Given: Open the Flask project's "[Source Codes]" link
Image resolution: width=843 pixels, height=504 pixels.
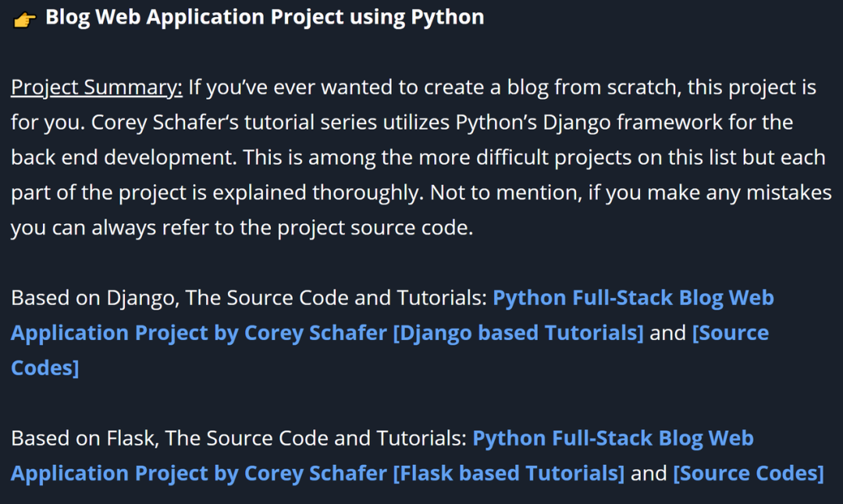Looking at the screenshot, I should pyautogui.click(x=748, y=474).
